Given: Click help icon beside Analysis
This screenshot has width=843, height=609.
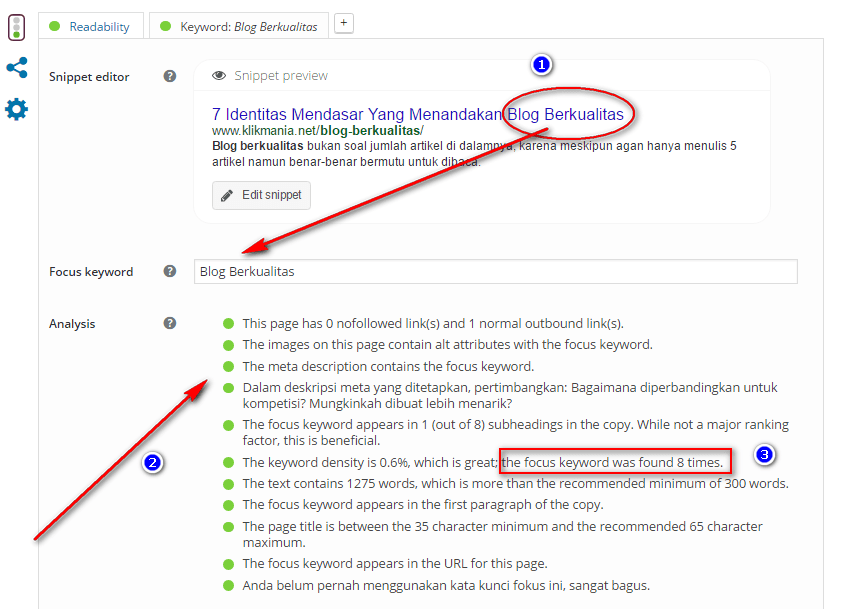Looking at the screenshot, I should pos(170,323).
